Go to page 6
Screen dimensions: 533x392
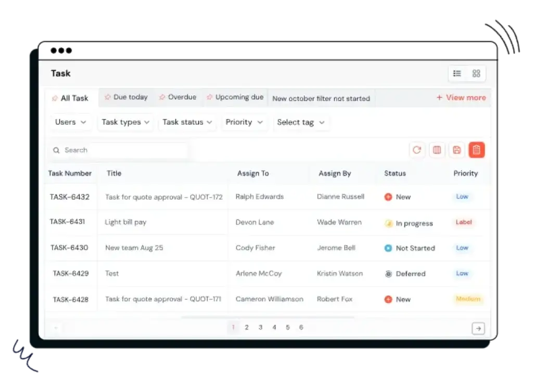coord(301,328)
